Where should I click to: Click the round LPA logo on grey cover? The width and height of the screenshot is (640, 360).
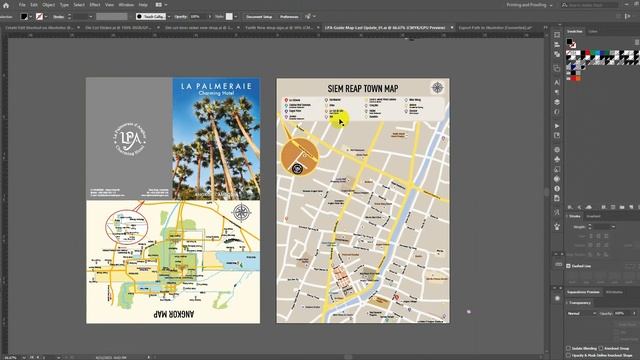(x=129, y=139)
